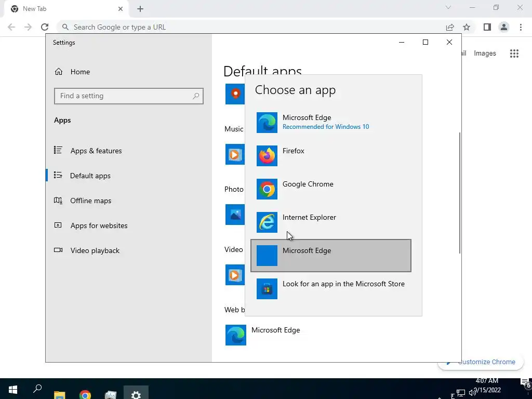Click the Chrome address bar
Screen dimensions: 532x399
[251, 27]
